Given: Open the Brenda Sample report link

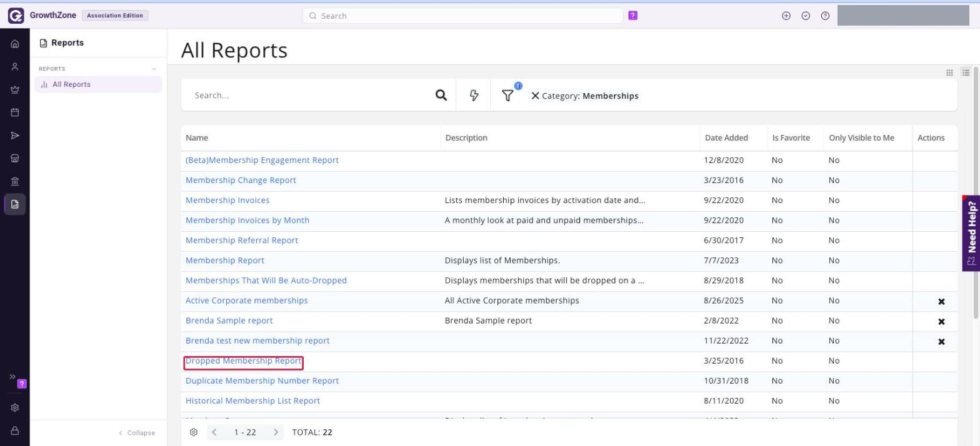Looking at the screenshot, I should 229,320.
